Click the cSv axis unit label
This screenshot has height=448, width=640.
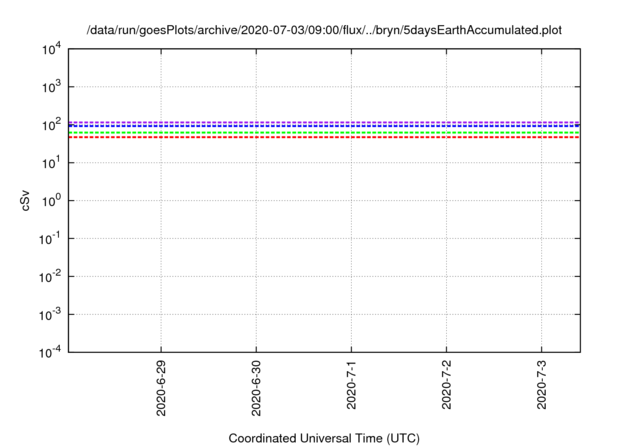coord(25,200)
